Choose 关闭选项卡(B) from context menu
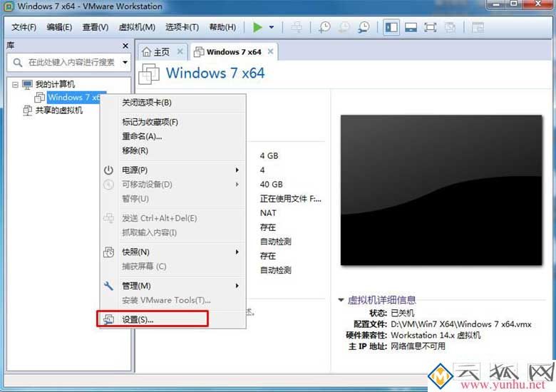This screenshot has height=392, width=556. click(x=173, y=103)
